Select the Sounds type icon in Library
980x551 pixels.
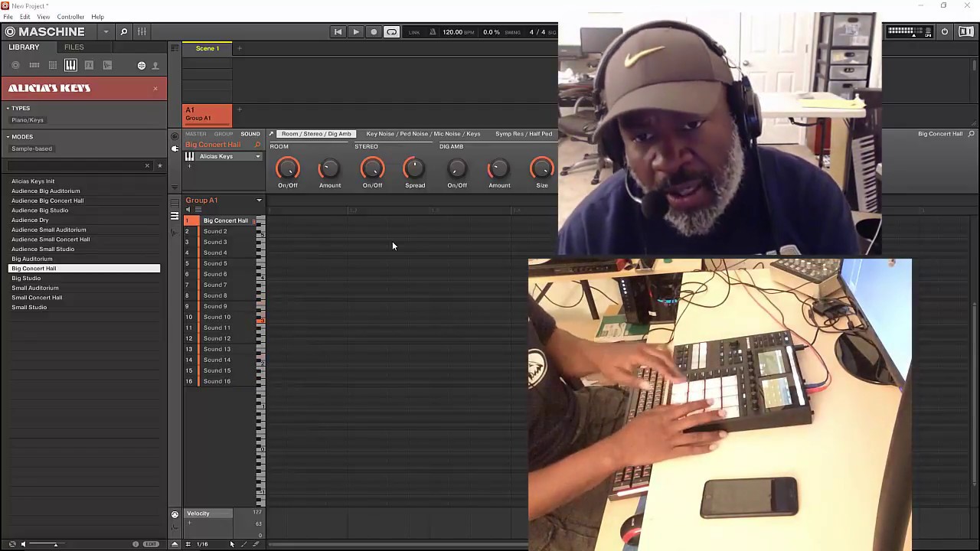(53, 66)
